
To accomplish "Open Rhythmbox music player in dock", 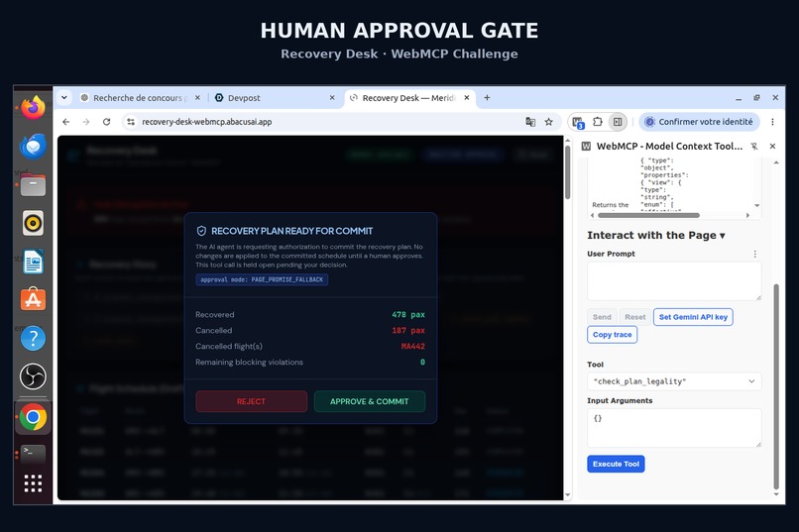I will coord(33,223).
